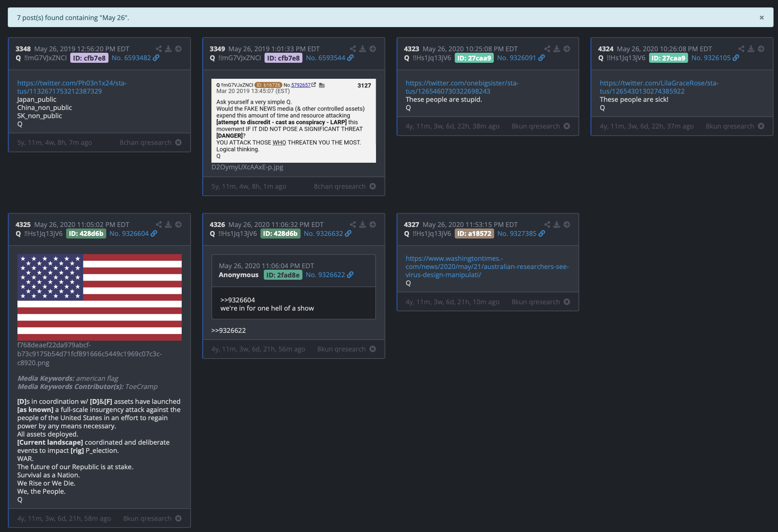This screenshot has height=532, width=778.
Task: Click the arrow circle icon on post 4327
Action: [x=567, y=224]
